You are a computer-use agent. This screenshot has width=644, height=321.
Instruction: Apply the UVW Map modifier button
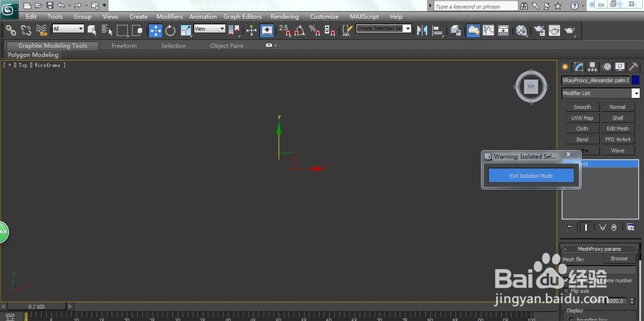582,118
